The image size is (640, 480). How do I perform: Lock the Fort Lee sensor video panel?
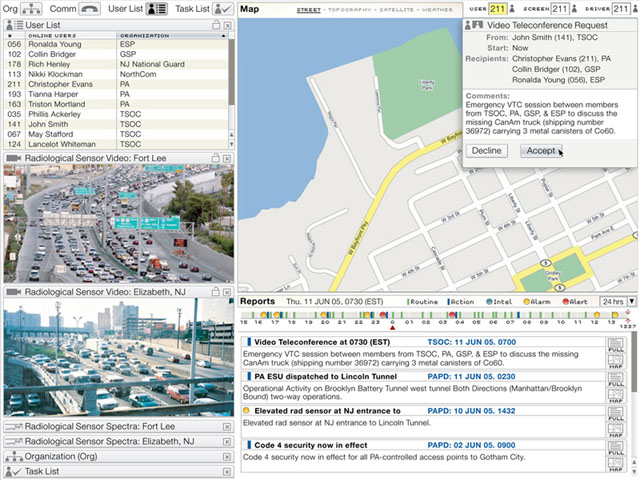pyautogui.click(x=216, y=158)
